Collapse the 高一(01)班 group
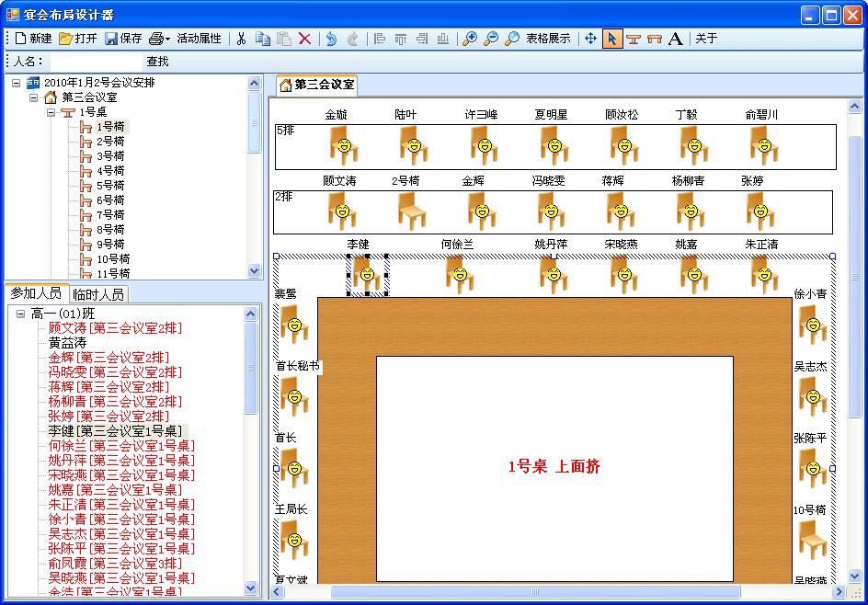 pyautogui.click(x=20, y=314)
